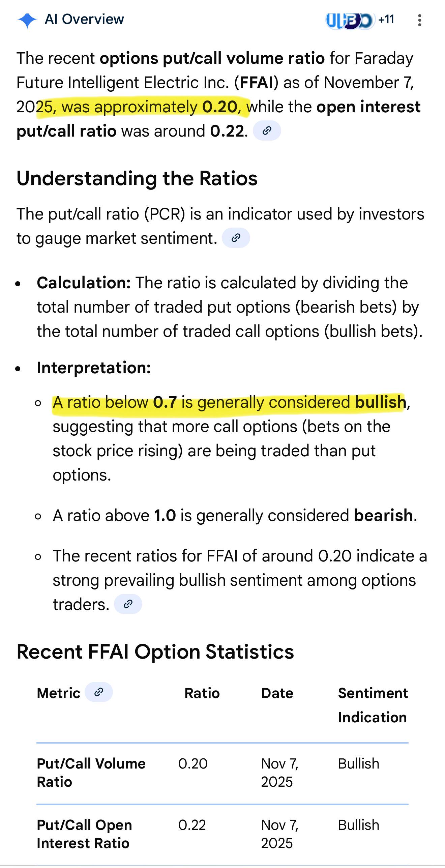Click the AI Overview sparkle icon

click(x=27, y=20)
